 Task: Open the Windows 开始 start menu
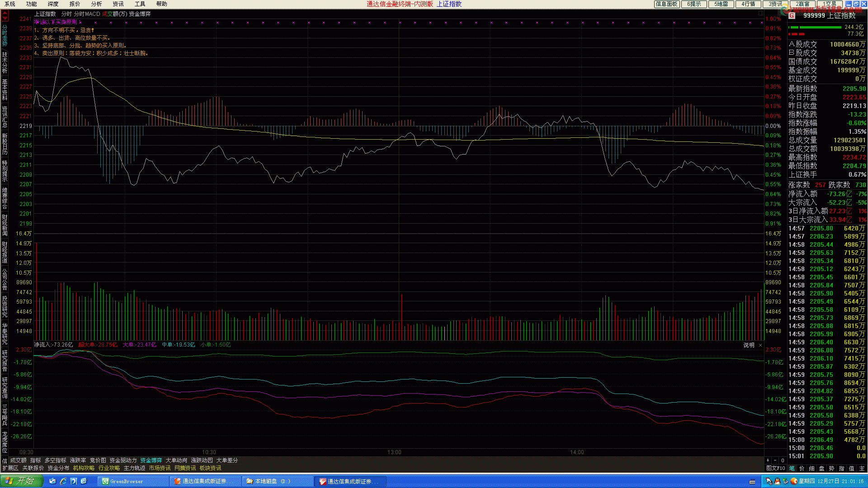tap(21, 481)
